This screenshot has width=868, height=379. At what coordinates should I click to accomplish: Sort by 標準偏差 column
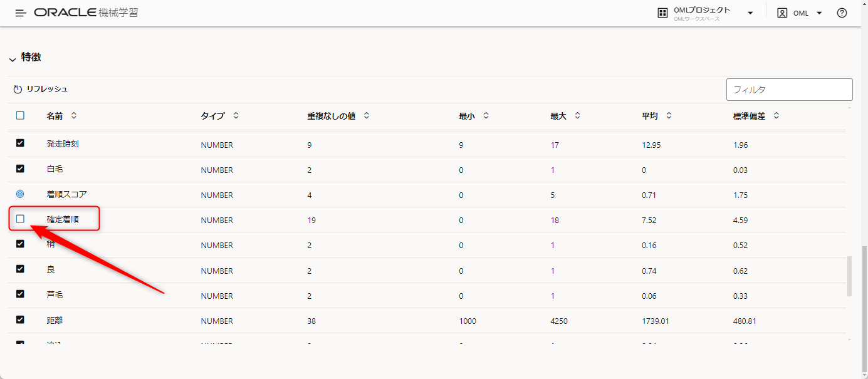(776, 116)
